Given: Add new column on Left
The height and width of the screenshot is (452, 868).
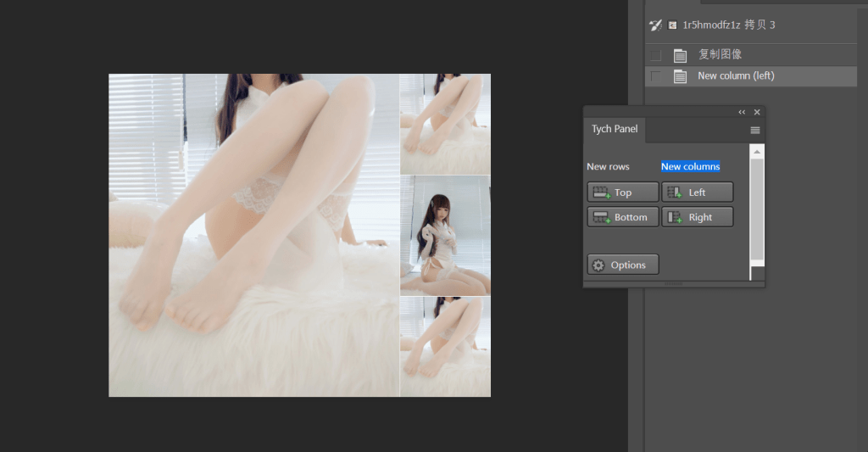Looking at the screenshot, I should pyautogui.click(x=697, y=193).
